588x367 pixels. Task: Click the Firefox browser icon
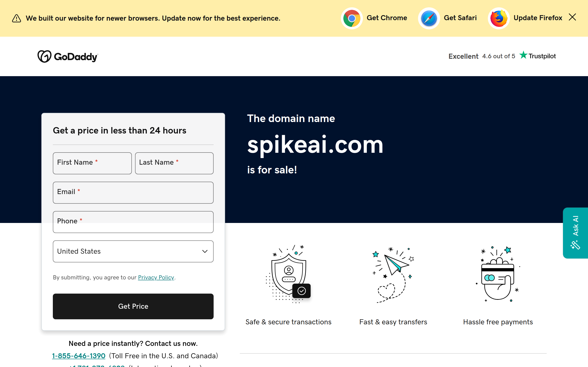(x=499, y=18)
